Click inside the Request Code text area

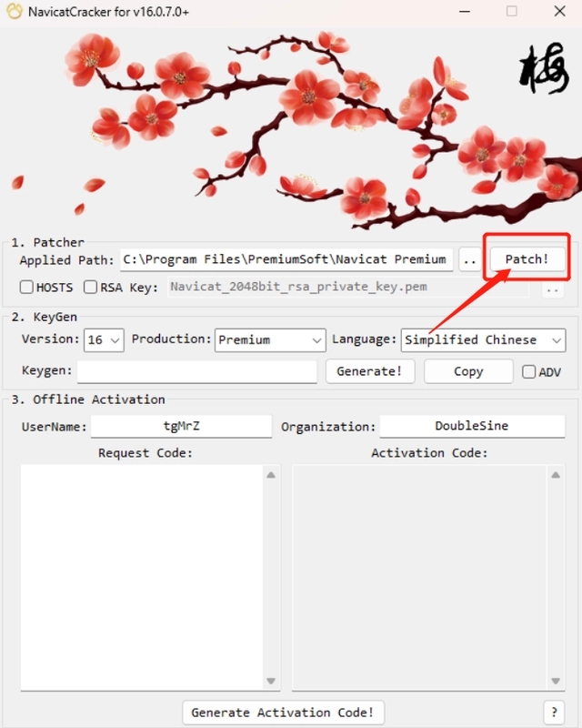point(142,577)
